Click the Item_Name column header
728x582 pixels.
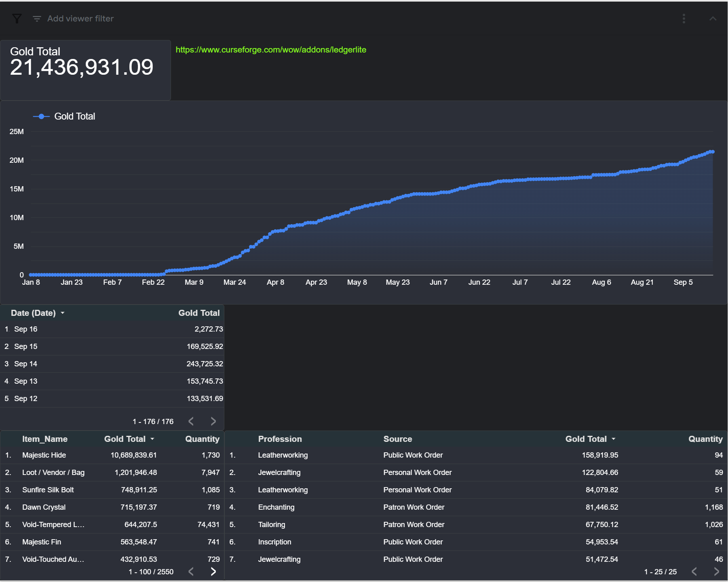click(x=45, y=439)
